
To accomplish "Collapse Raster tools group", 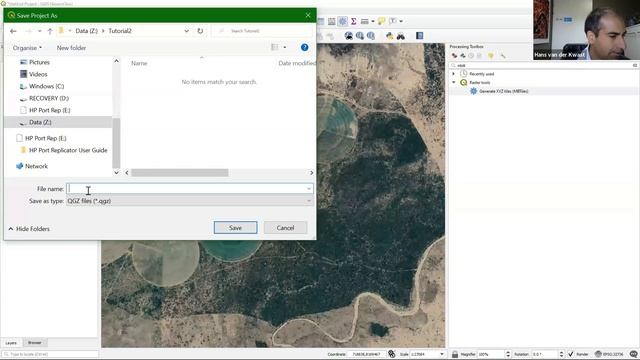I will coord(453,82).
